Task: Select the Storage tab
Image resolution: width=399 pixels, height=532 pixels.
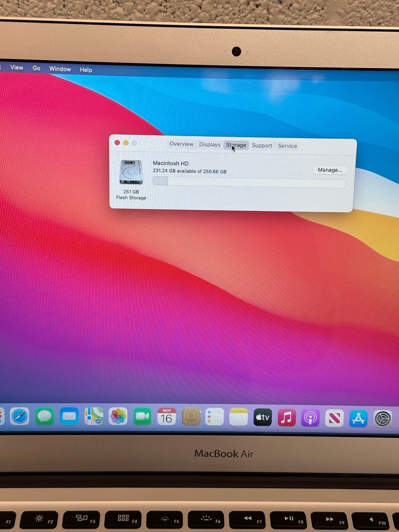Action: (236, 145)
